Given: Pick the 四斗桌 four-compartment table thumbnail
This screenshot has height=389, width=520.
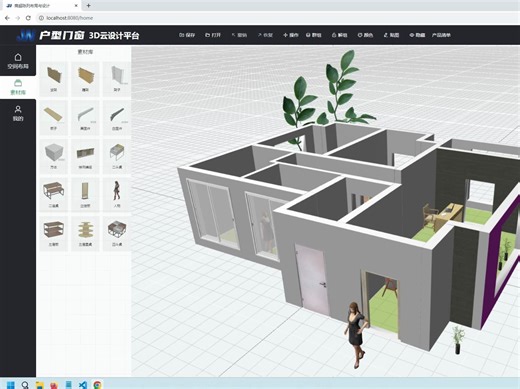Looking at the screenshot, I should (x=117, y=234).
